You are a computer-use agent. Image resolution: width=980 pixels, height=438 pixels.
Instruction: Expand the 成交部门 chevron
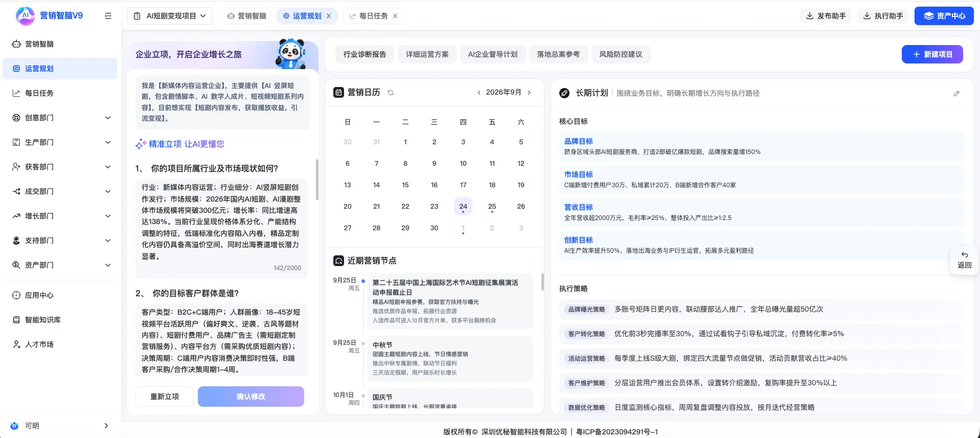[x=108, y=191]
